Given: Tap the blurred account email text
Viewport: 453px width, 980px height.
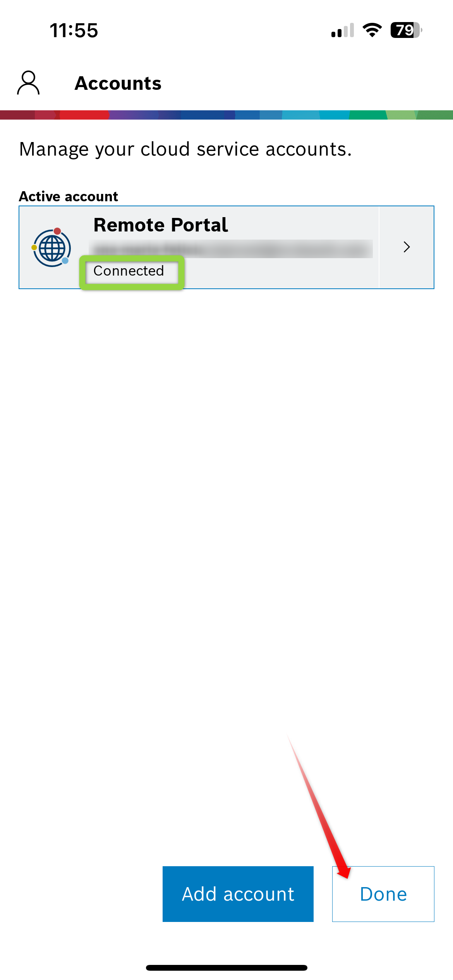Looking at the screenshot, I should tap(231, 249).
